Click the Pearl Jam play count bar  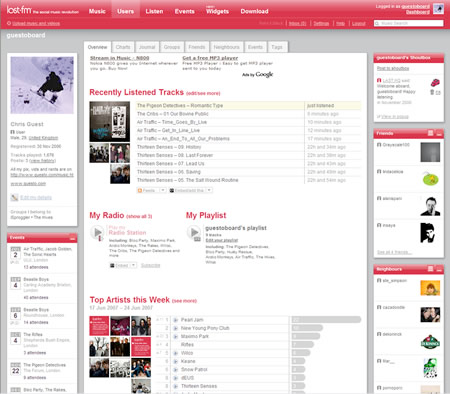point(326,320)
